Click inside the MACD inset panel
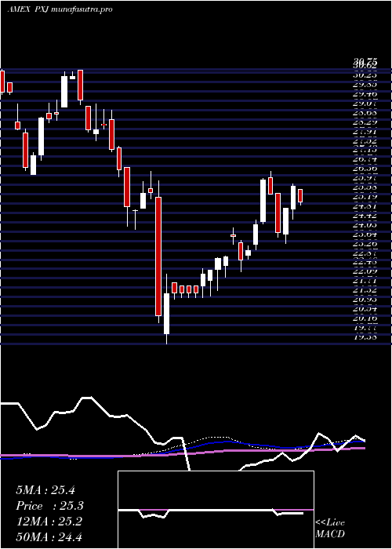This screenshot has height=549, width=392. pos(216,510)
